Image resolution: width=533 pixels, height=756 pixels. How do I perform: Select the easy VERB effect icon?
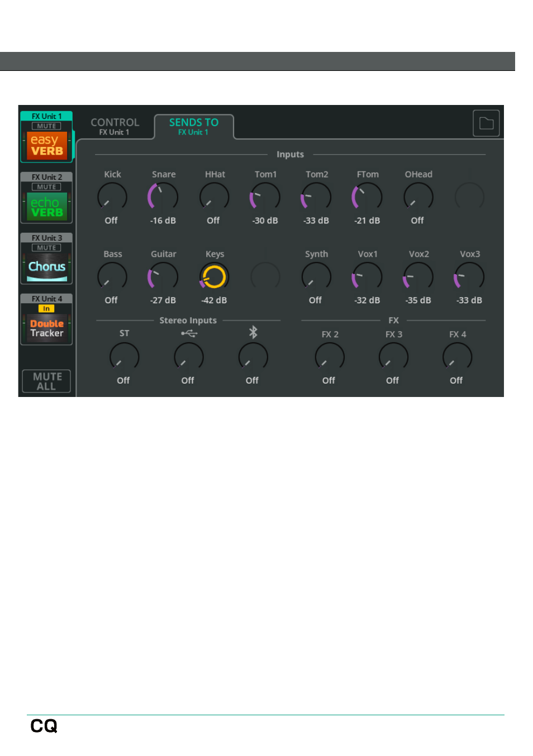[47, 145]
